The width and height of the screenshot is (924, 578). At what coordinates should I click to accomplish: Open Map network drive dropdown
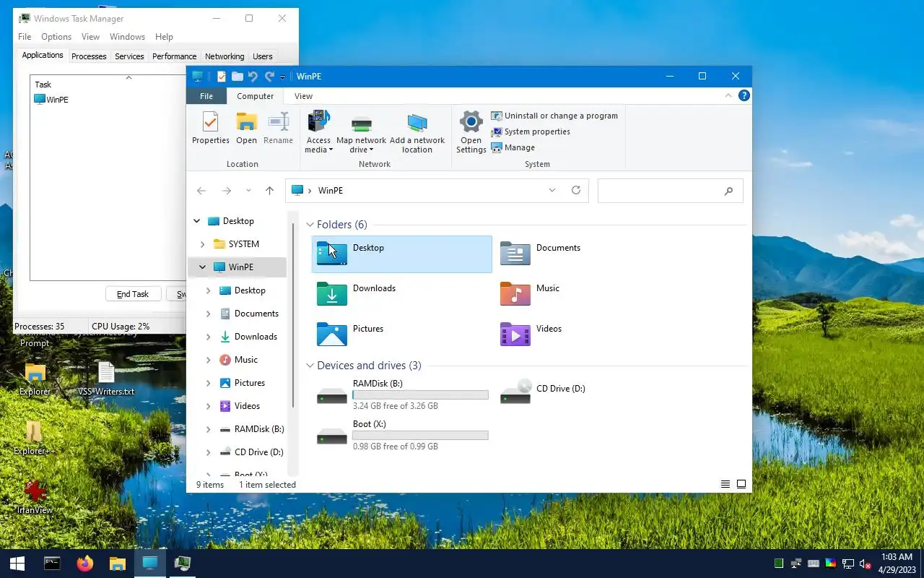coord(361,134)
